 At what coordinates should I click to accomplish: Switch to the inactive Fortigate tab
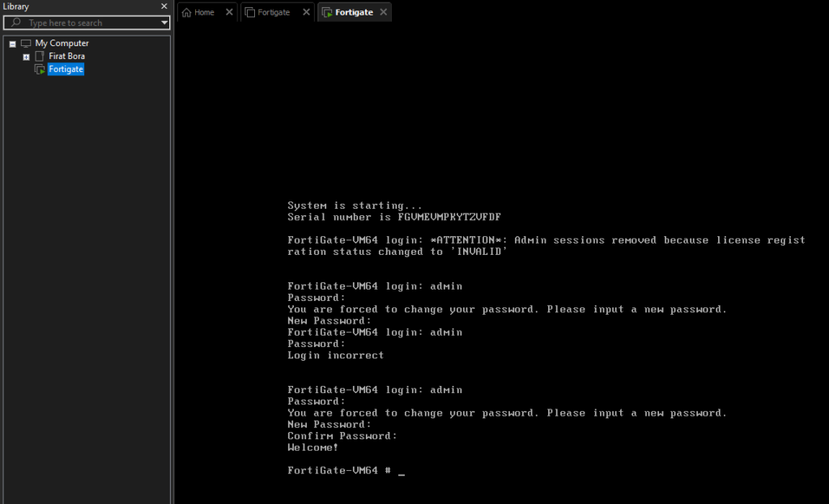point(274,12)
